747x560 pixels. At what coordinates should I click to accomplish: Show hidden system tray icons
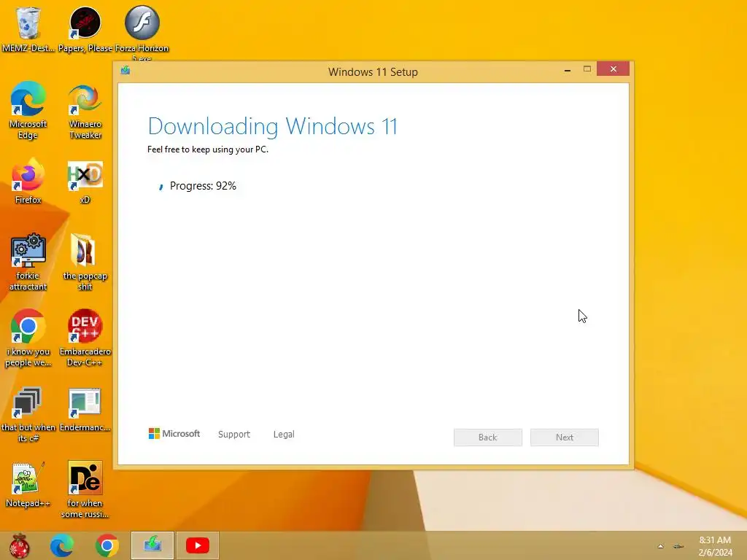pos(660,546)
